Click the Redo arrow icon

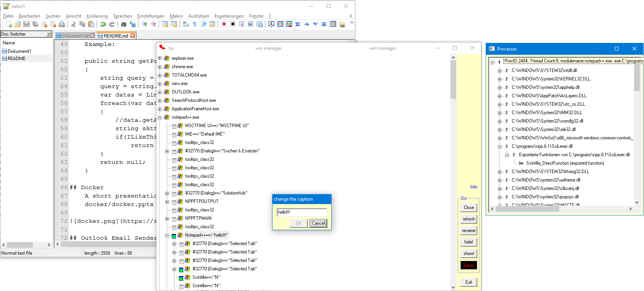[x=112, y=24]
